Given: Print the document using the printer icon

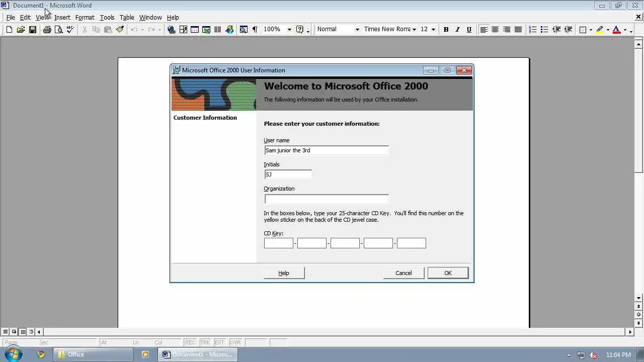Looking at the screenshot, I should point(47,30).
